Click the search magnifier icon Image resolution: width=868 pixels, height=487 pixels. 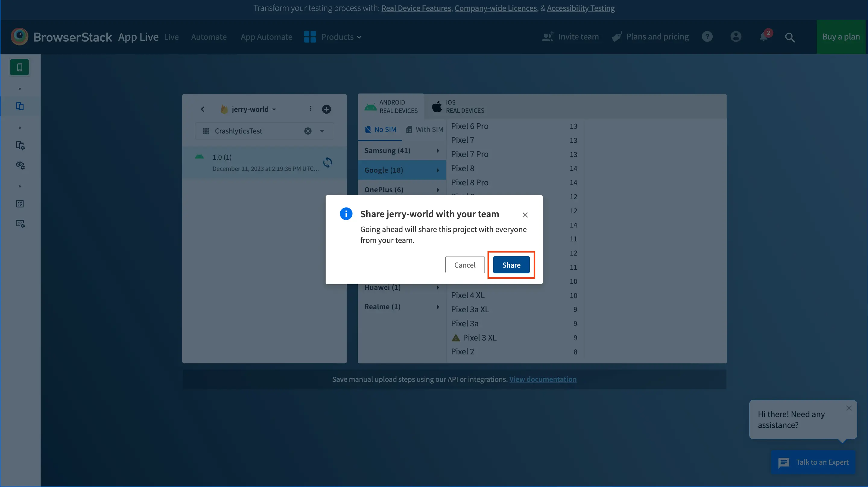tap(790, 37)
